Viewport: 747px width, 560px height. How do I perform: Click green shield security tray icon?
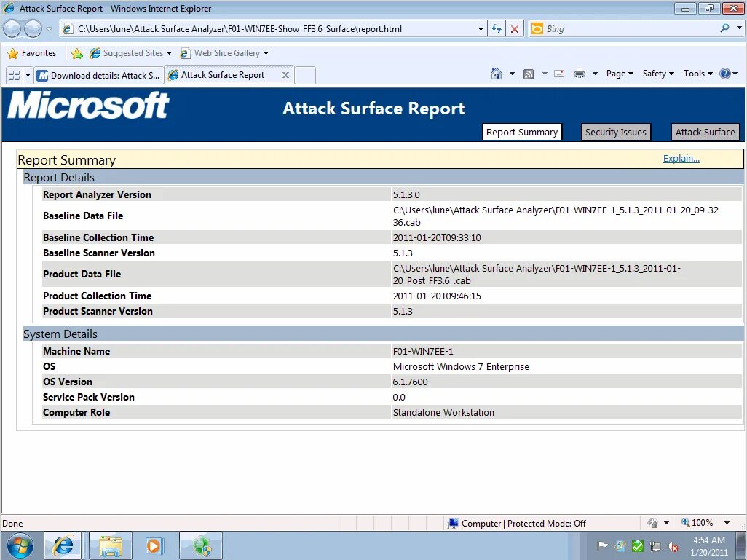click(x=638, y=546)
